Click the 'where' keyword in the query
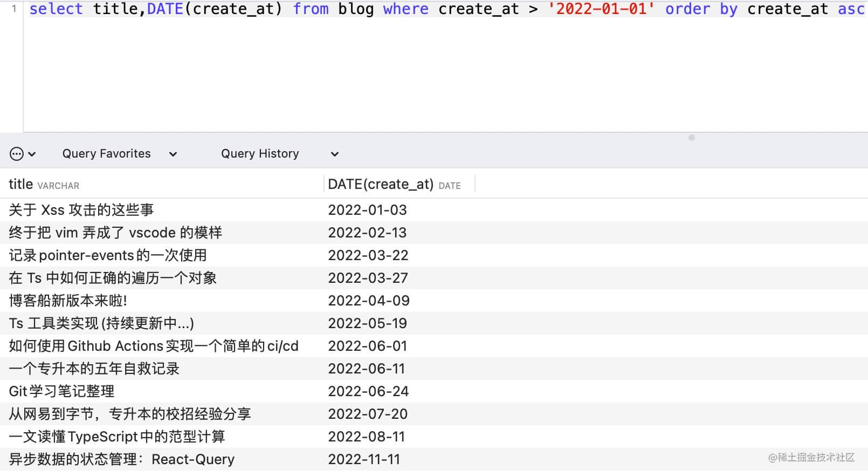Image resolution: width=868 pixels, height=476 pixels. pos(406,9)
